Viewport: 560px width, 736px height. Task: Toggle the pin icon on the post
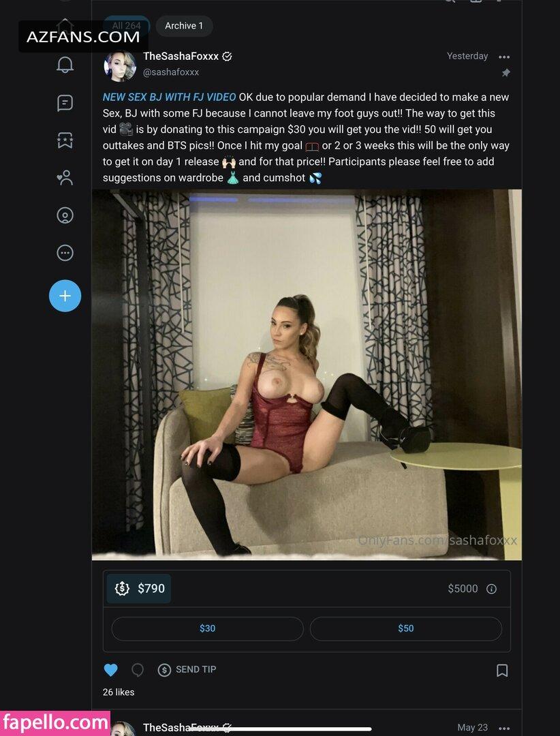505,73
